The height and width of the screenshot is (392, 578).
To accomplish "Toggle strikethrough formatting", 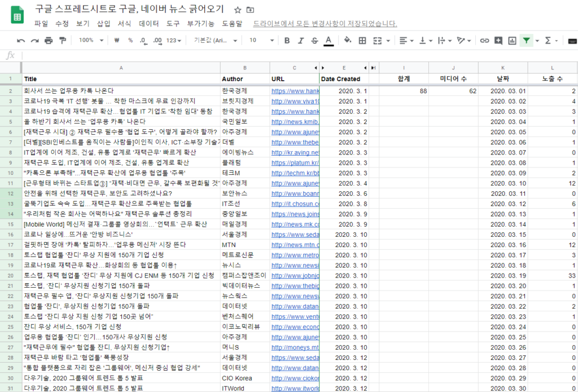I will click(314, 41).
